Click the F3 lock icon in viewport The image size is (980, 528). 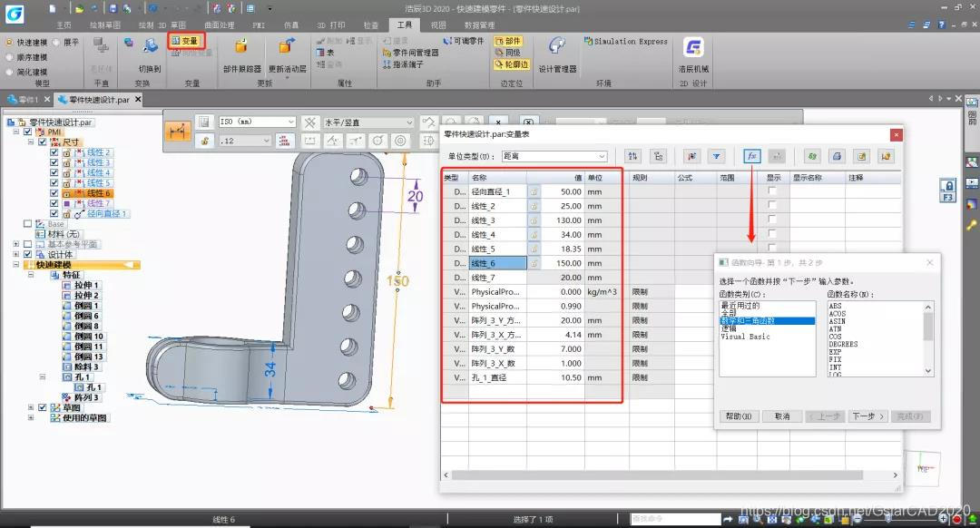click(947, 191)
